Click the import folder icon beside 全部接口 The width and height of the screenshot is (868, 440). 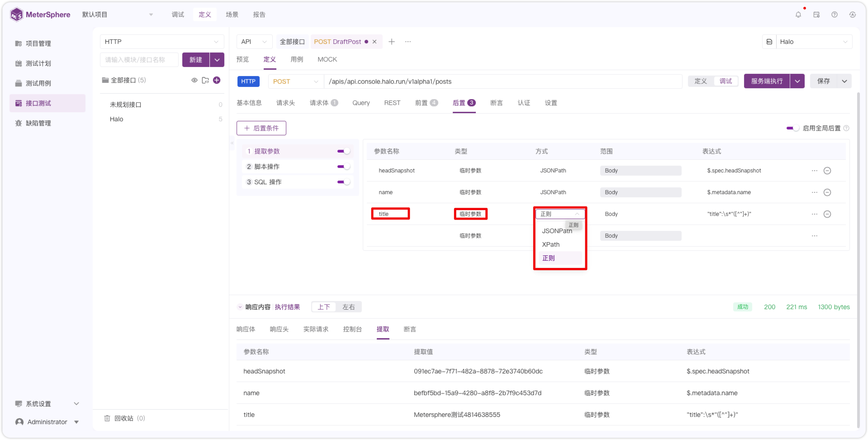pos(205,80)
